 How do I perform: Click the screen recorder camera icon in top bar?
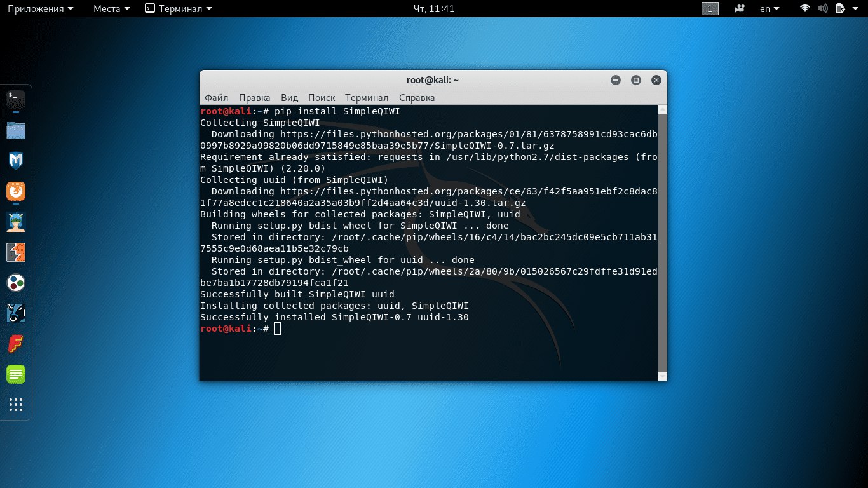click(739, 9)
